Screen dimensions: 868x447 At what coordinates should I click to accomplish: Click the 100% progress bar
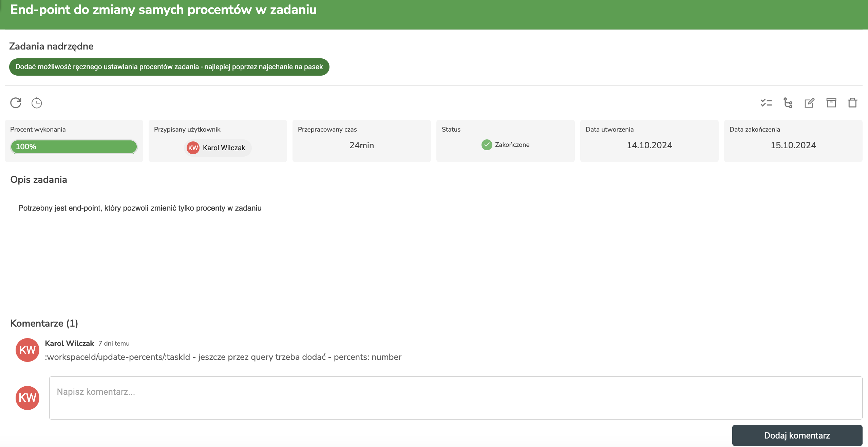[x=74, y=147]
